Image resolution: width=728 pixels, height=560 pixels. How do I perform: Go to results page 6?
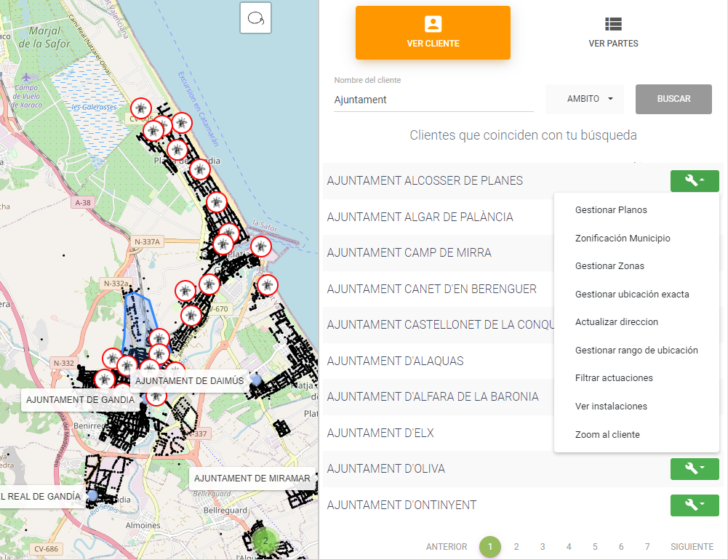tap(621, 547)
